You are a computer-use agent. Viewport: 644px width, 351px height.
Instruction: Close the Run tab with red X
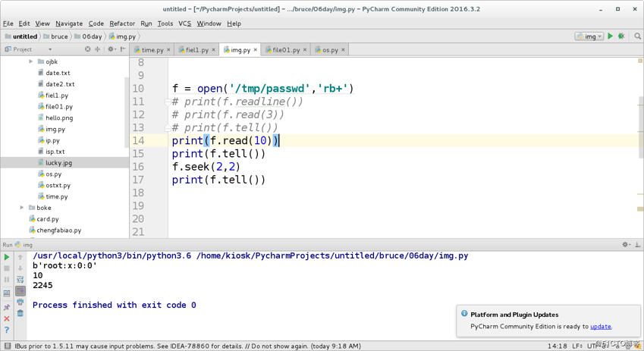tap(7, 318)
